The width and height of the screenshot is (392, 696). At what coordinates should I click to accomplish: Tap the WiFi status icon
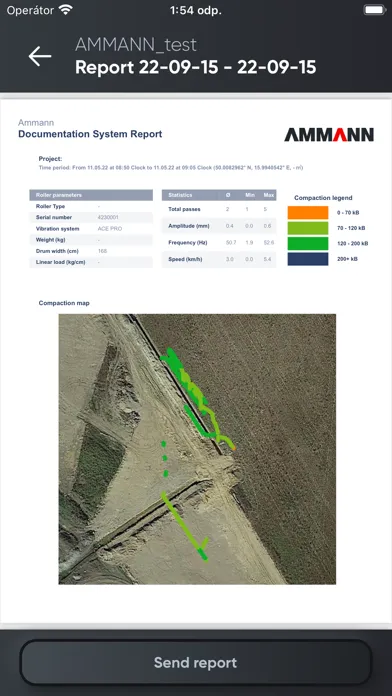[66, 10]
